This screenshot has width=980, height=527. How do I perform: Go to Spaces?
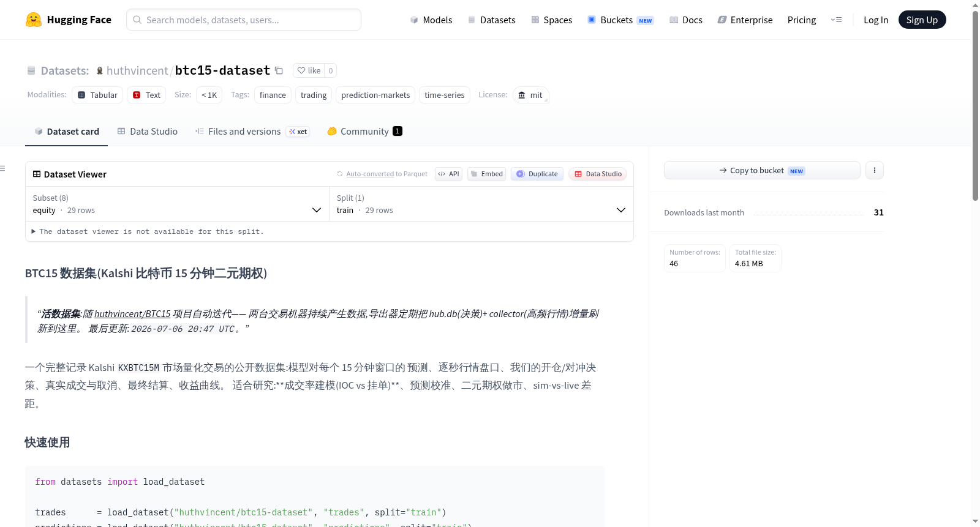click(551, 20)
